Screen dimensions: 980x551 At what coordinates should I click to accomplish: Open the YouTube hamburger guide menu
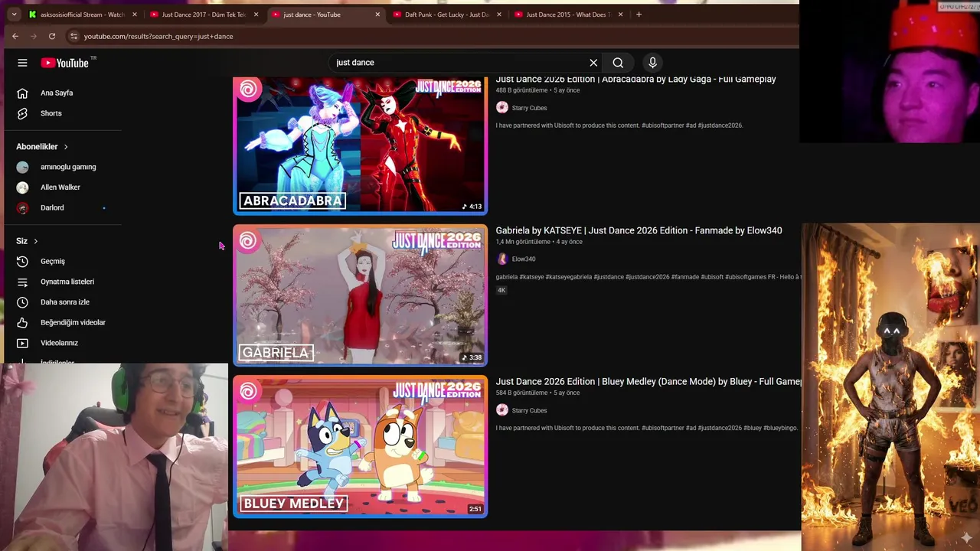pyautogui.click(x=22, y=63)
